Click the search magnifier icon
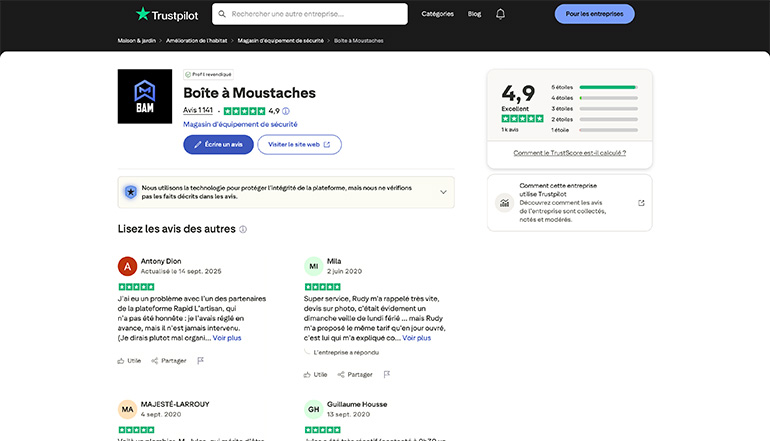770x441 pixels. point(222,14)
